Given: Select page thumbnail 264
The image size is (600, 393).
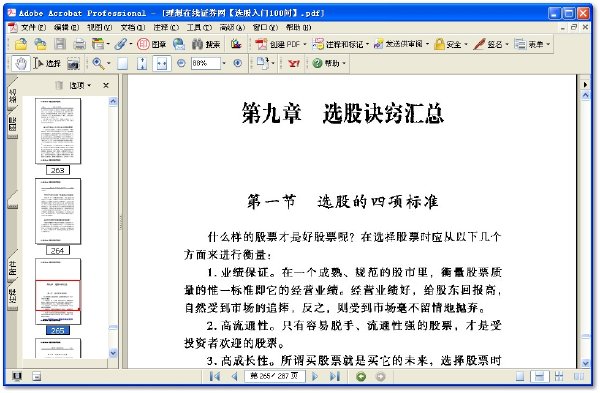Looking at the screenshot, I should pos(58,211).
